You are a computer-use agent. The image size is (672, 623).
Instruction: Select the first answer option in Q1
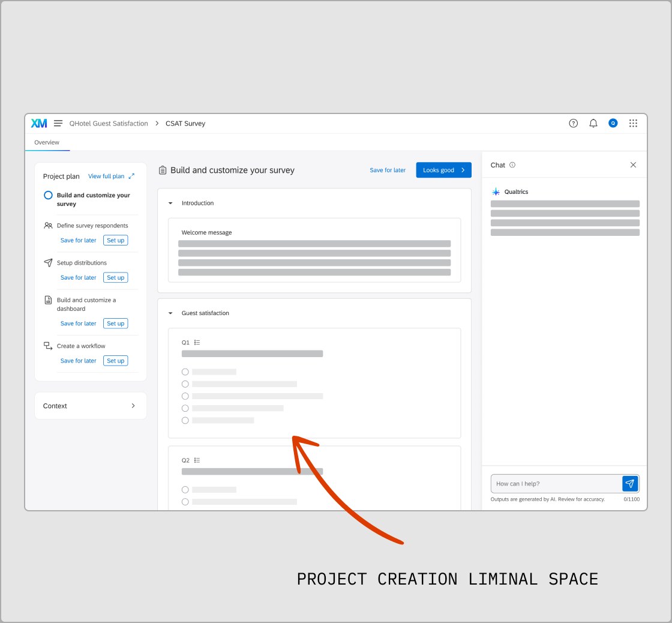pyautogui.click(x=185, y=372)
